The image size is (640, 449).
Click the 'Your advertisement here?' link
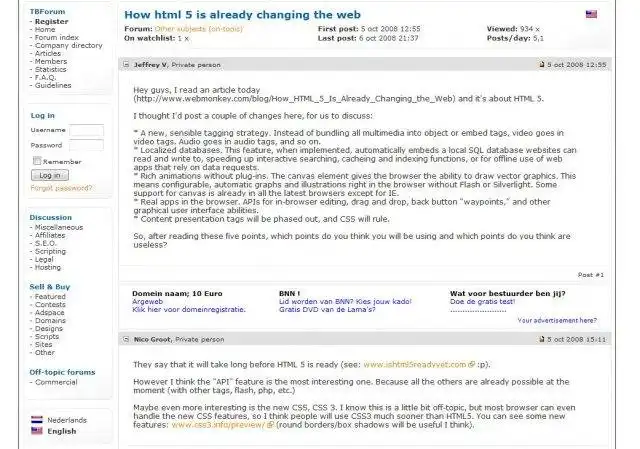557,321
